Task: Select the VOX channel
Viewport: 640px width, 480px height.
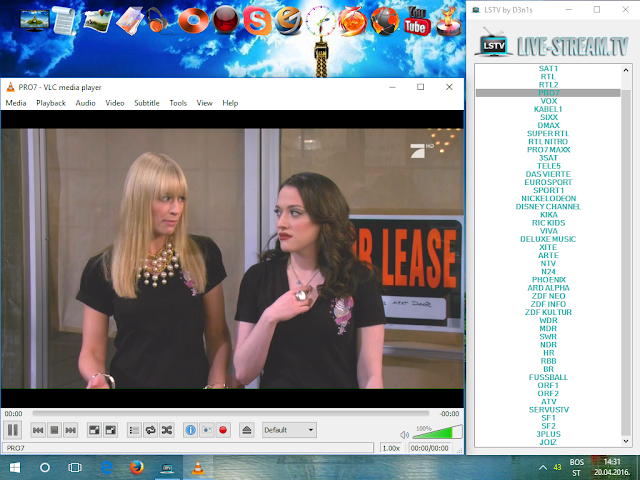Action: tap(548, 101)
